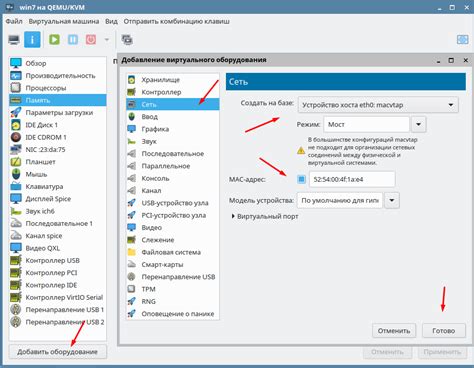This screenshot has height=368, width=474.
Task: Choose Ввод in add hardware dialog
Action: (173, 117)
